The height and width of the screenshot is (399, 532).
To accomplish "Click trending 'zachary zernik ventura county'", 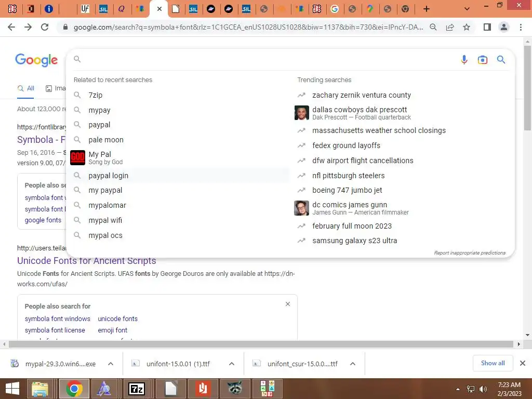I will [x=362, y=96].
